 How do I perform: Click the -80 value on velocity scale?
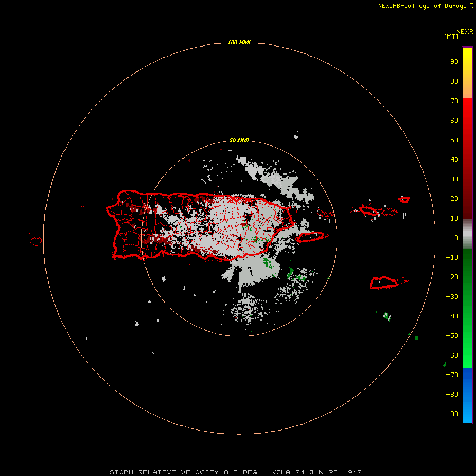pos(452,395)
